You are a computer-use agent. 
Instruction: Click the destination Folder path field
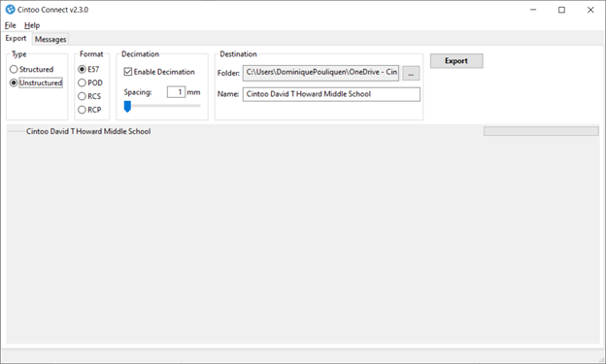tap(320, 73)
